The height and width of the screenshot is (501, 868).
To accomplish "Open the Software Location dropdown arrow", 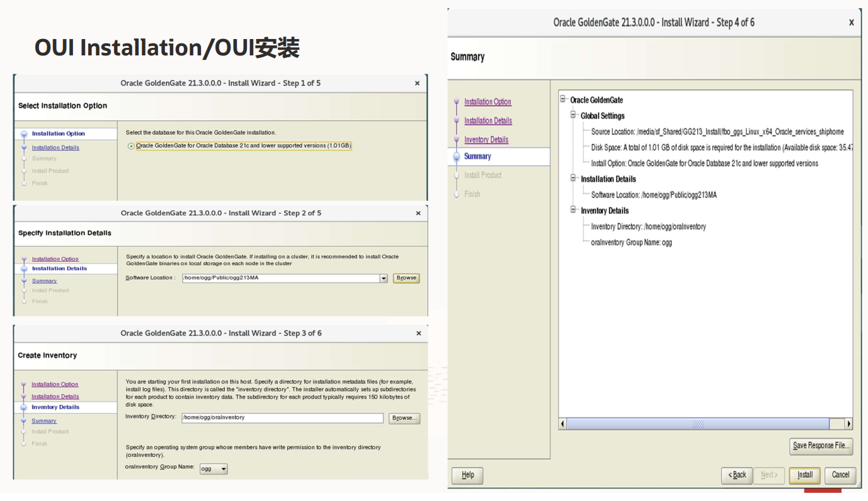I will pos(384,278).
